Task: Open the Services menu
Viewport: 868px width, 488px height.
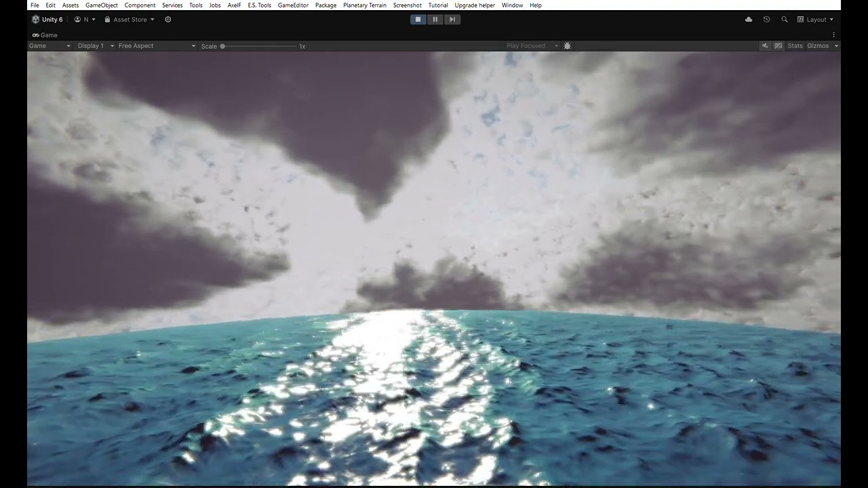Action: click(x=172, y=5)
